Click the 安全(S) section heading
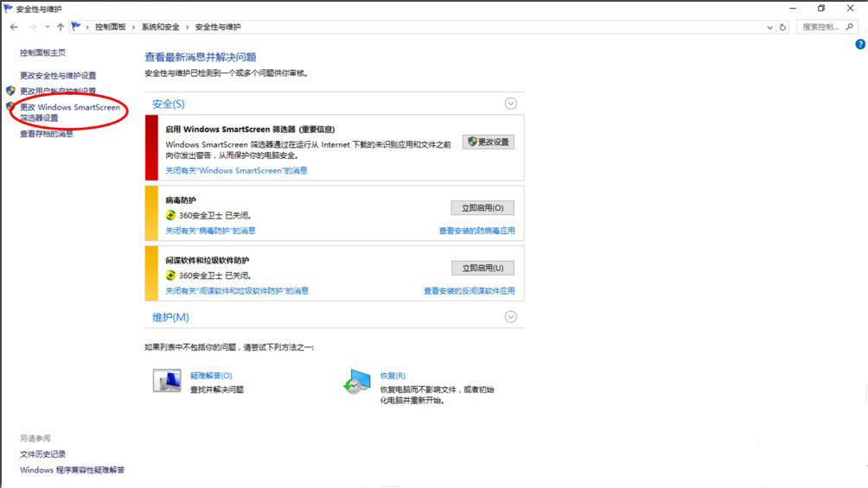The image size is (868, 488). (x=169, y=104)
